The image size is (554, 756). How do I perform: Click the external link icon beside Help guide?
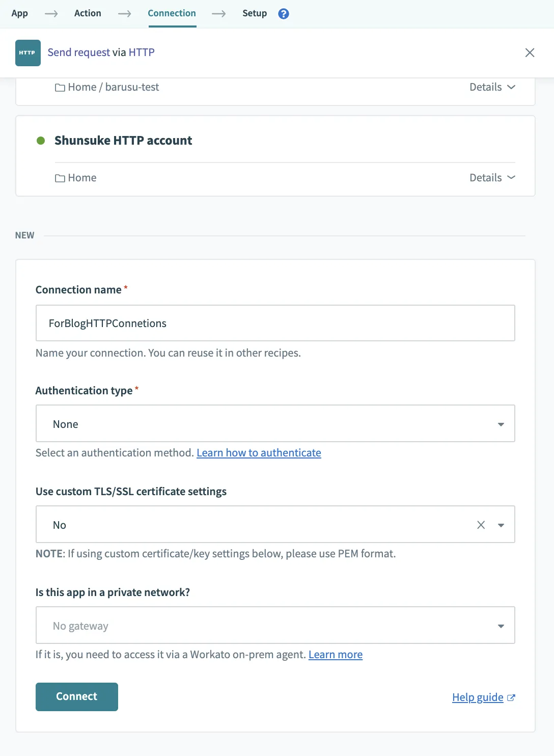[511, 698]
